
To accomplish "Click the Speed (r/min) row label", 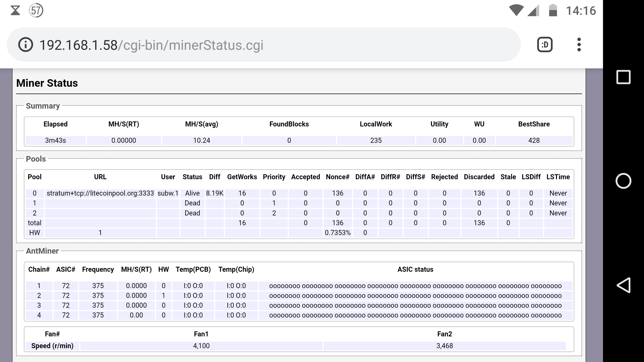I will click(x=52, y=346).
